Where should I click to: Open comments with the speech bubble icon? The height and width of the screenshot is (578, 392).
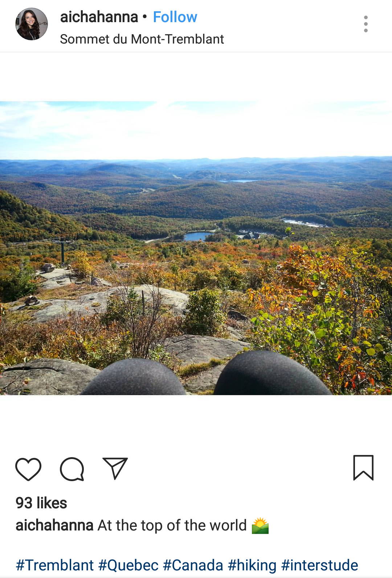tap(72, 469)
